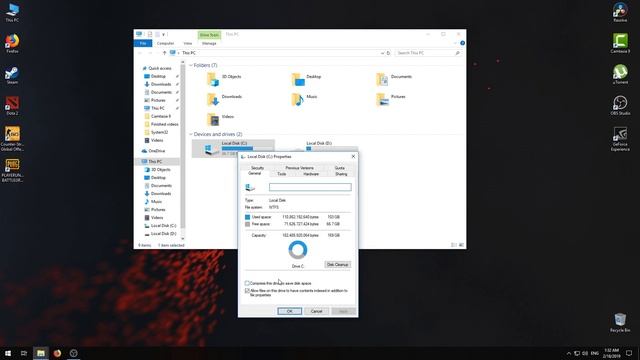Open the 3D Objects folder icon
This screenshot has width=640, height=360.
(x=213, y=79)
